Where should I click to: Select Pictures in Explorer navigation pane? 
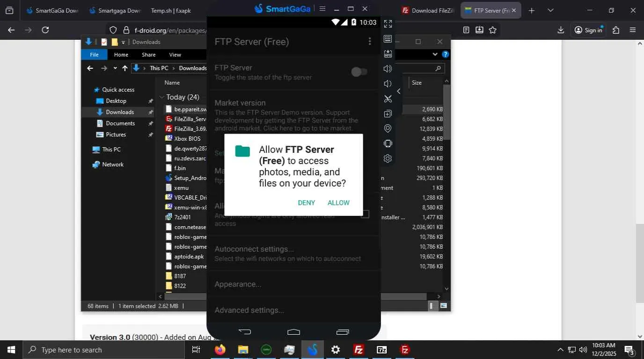coord(116,135)
